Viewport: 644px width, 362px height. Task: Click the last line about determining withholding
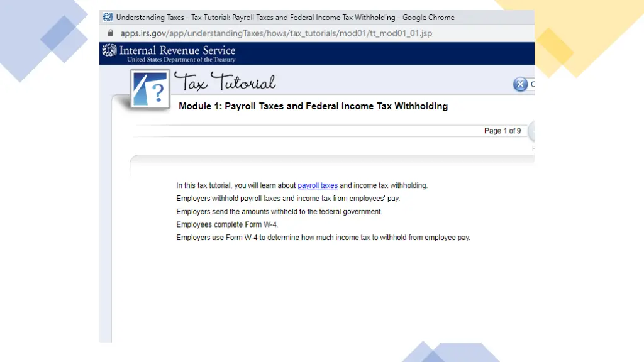coord(323,238)
